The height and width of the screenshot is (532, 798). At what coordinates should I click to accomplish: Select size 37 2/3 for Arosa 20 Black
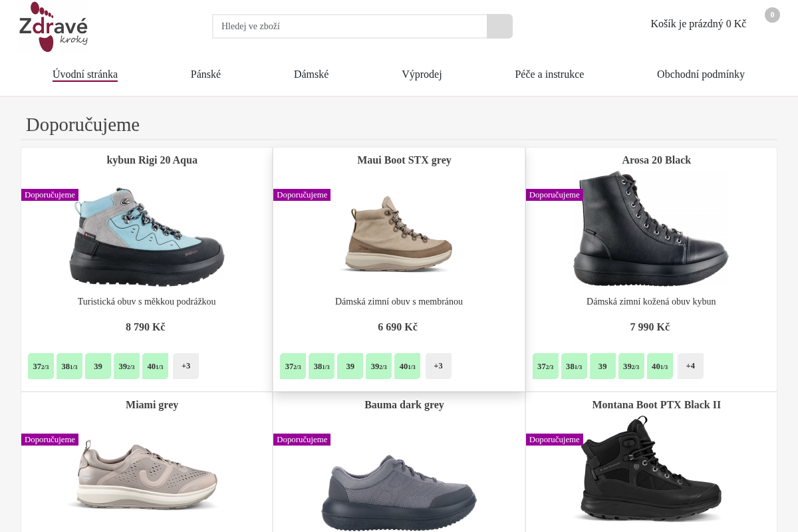545,366
